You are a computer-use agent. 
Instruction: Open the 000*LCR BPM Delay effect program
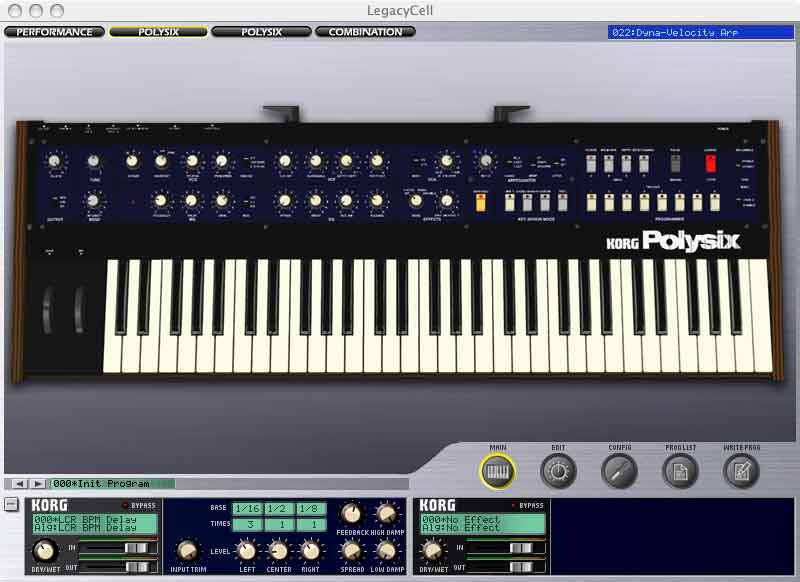(x=95, y=519)
